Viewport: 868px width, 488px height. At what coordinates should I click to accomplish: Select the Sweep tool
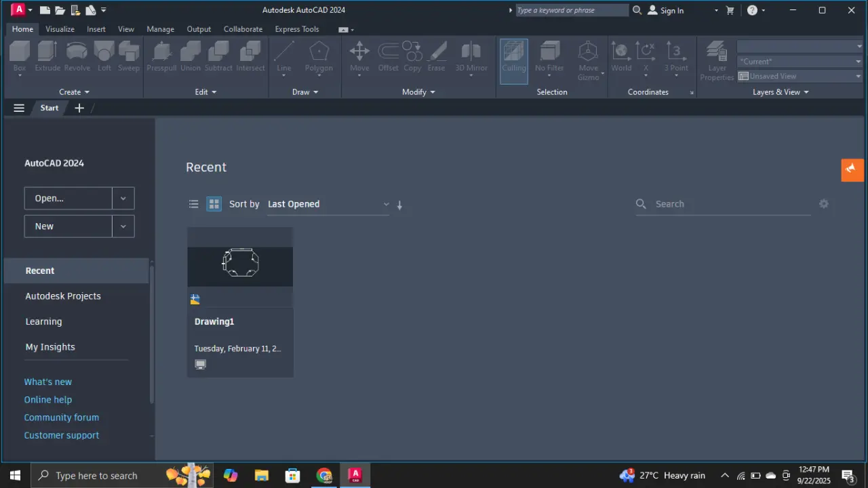click(x=129, y=56)
